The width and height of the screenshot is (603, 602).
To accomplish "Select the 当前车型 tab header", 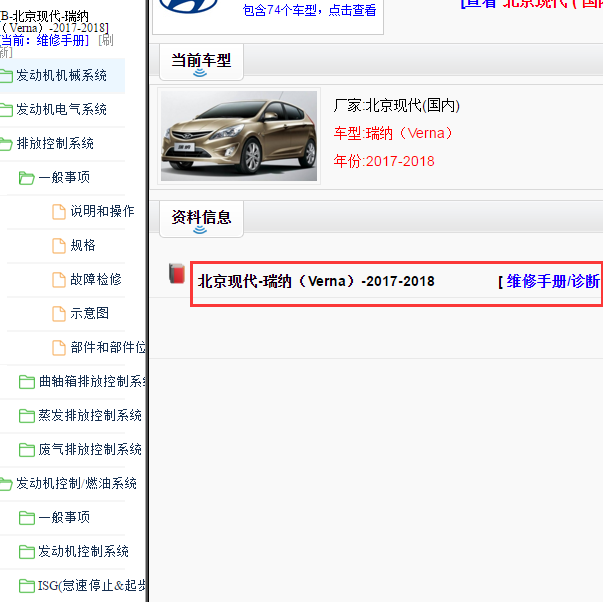I will [x=201, y=62].
